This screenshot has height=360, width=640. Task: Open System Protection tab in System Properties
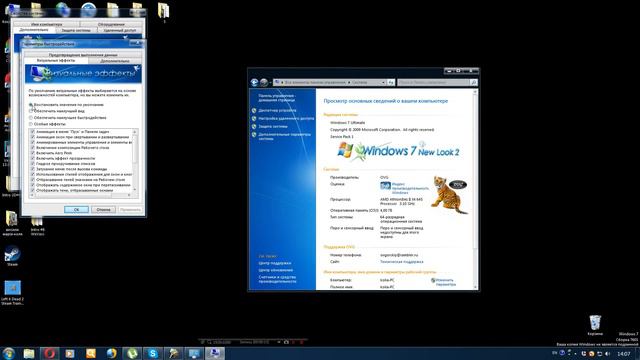[76, 30]
